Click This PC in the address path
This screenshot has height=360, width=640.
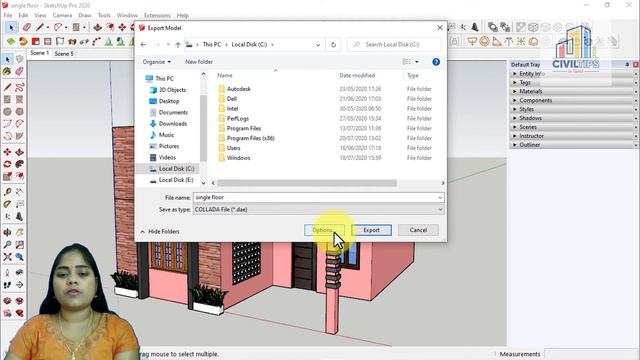[x=211, y=44]
